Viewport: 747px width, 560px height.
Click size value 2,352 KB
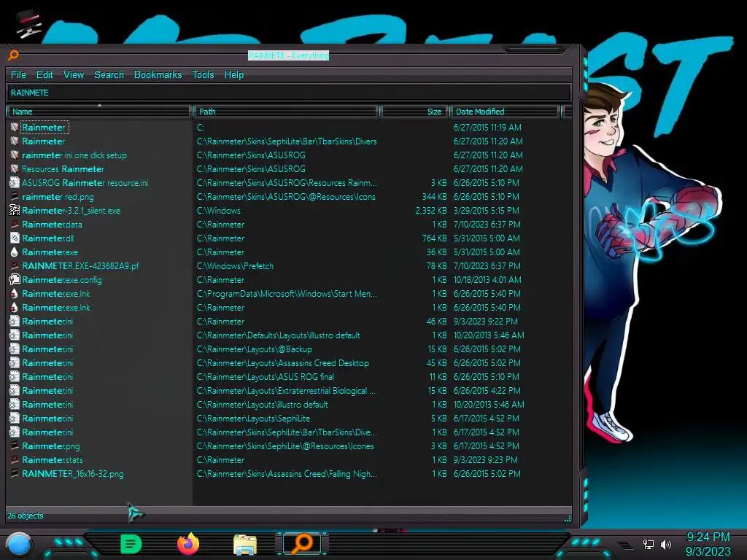pyautogui.click(x=430, y=210)
